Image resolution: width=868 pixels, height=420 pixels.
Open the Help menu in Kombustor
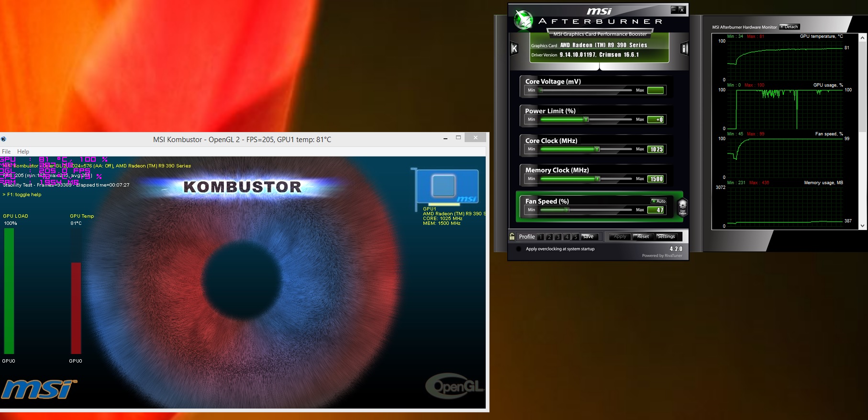coord(23,152)
